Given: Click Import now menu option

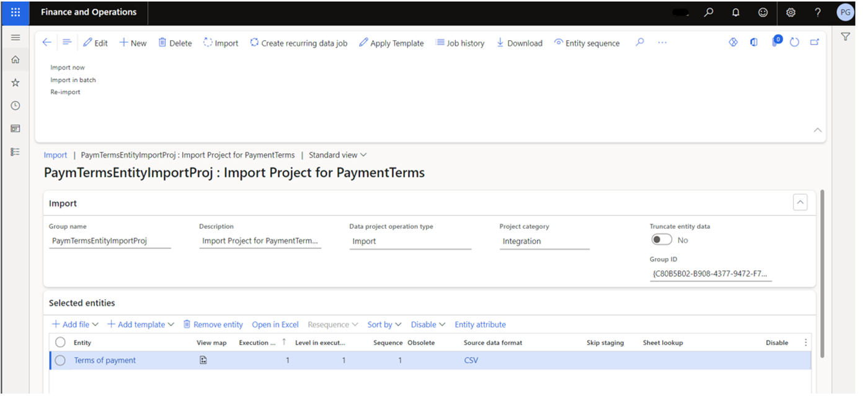Looking at the screenshot, I should coord(68,68).
